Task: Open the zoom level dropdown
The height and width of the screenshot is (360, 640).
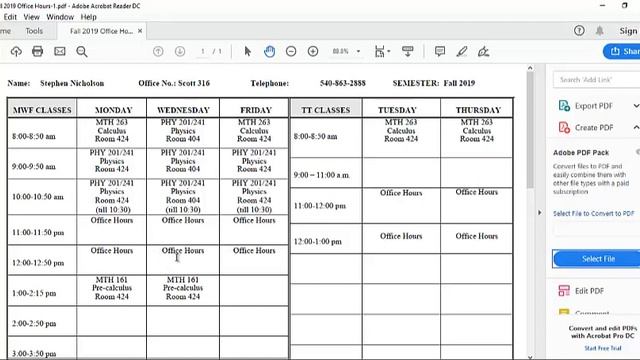Action: click(x=358, y=51)
